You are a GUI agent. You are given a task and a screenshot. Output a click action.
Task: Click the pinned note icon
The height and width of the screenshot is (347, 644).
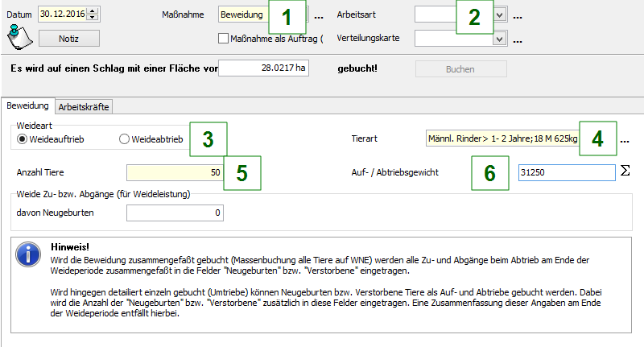(19, 37)
